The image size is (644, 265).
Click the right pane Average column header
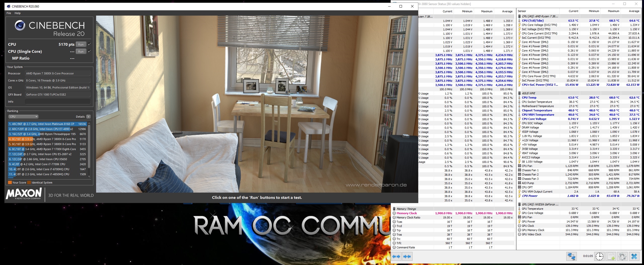[631, 11]
